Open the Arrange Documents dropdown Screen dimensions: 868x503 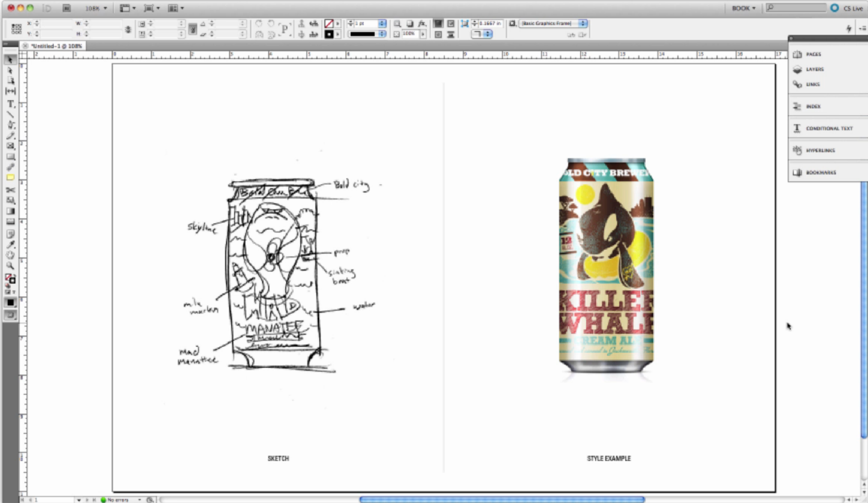coord(176,8)
